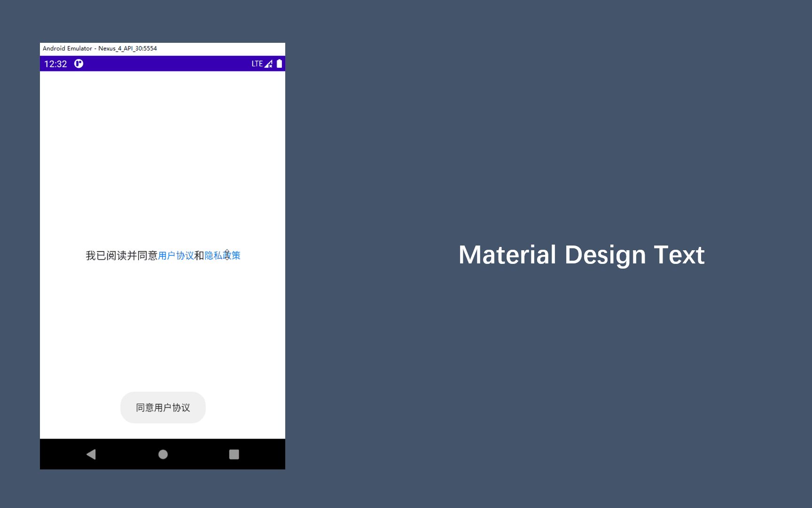Open recent apps with the square button
This screenshot has height=508, width=812.
[x=234, y=453]
